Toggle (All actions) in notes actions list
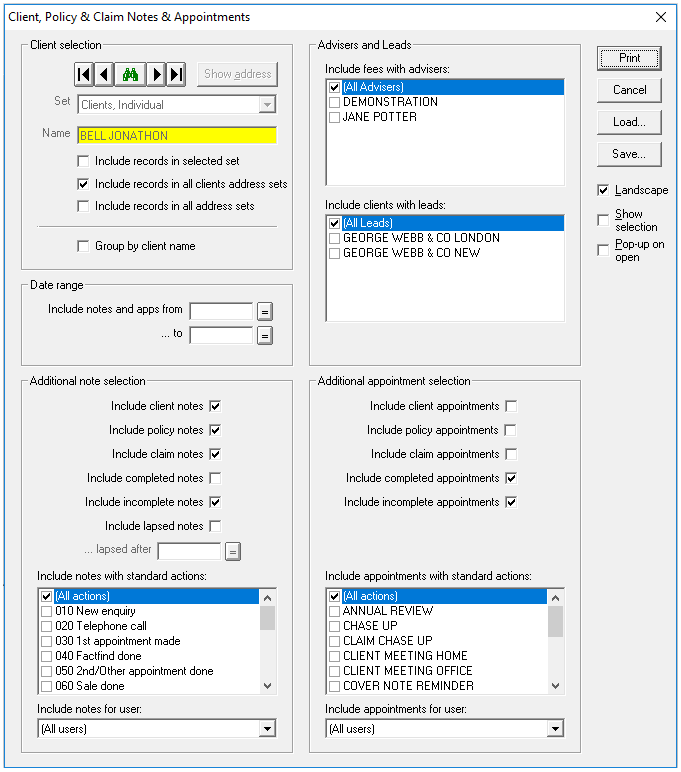Viewport: 681px width, 772px height. click(x=46, y=597)
